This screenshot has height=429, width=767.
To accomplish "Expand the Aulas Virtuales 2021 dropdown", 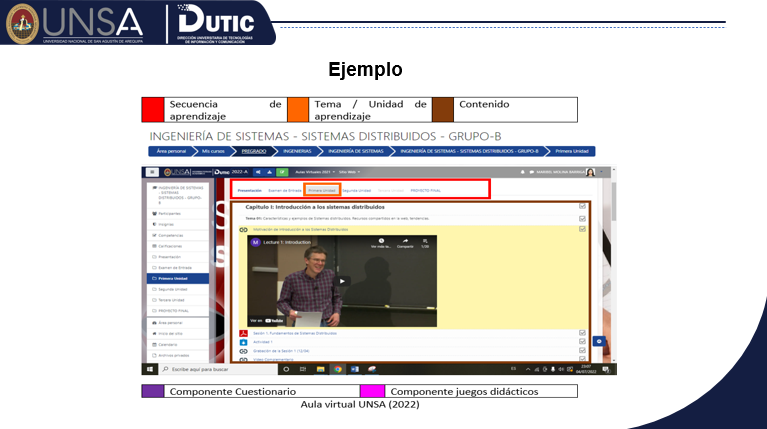I will point(315,172).
